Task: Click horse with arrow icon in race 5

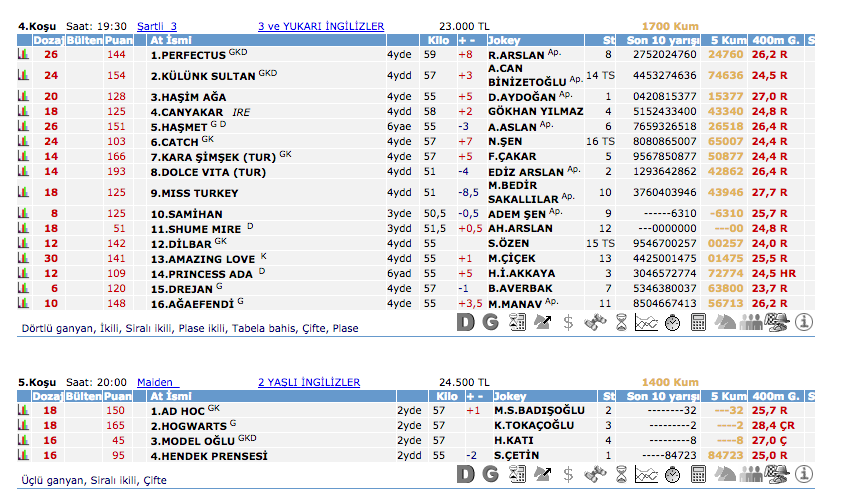Action: (x=543, y=474)
